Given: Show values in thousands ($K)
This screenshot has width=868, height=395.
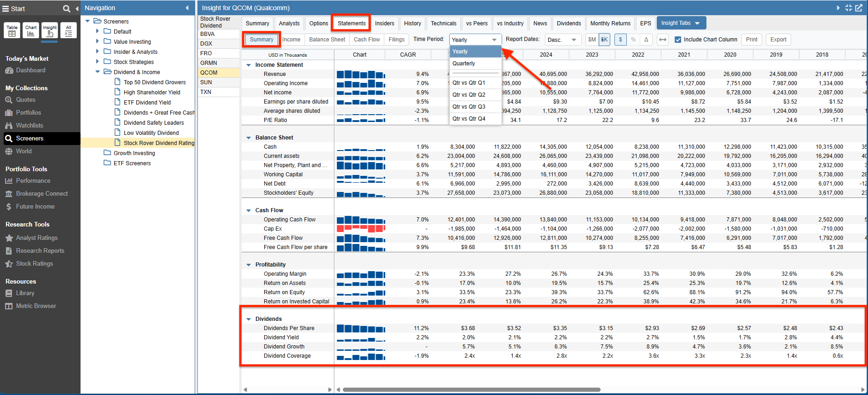Looking at the screenshot, I should coord(604,40).
